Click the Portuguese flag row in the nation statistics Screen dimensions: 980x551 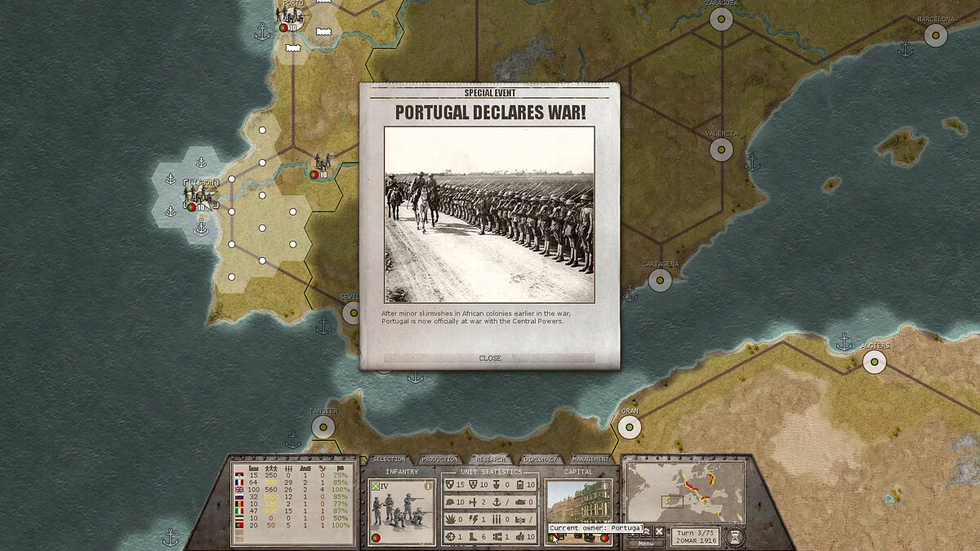point(238,525)
